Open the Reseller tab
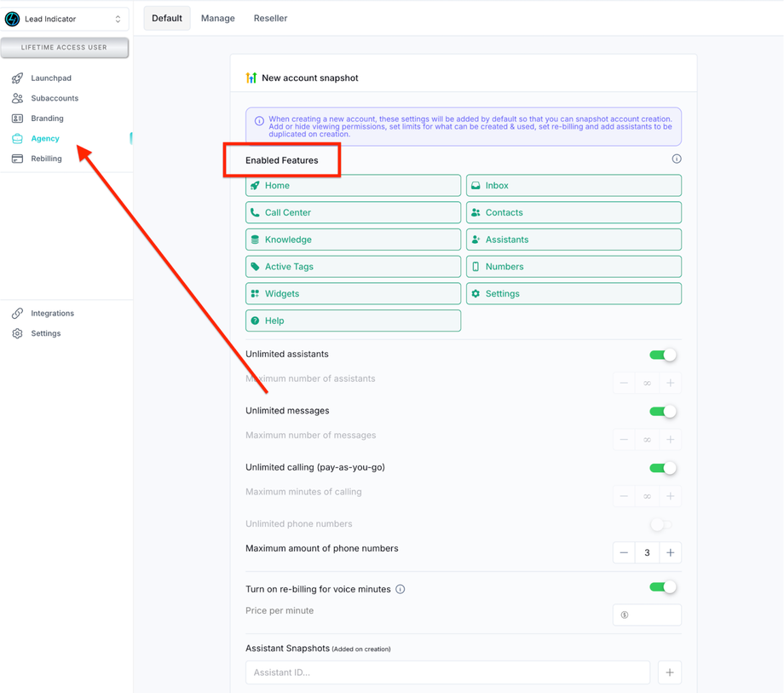This screenshot has height=693, width=784. tap(270, 17)
